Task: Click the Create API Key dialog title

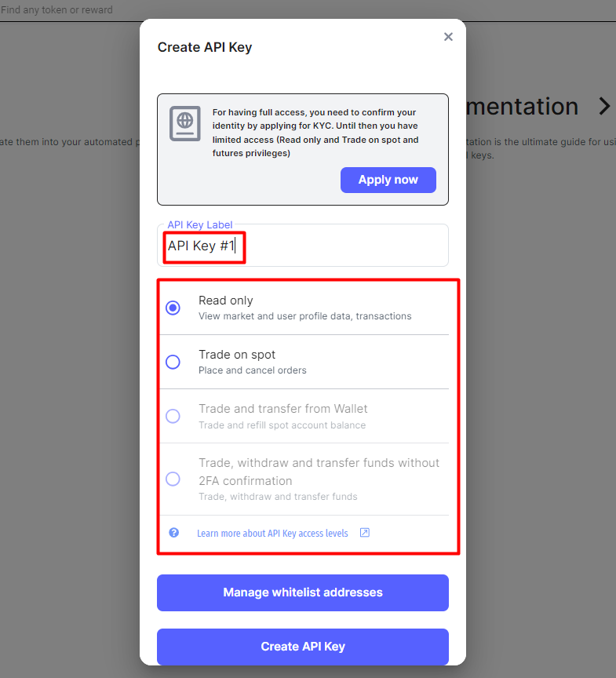Action: 205,47
